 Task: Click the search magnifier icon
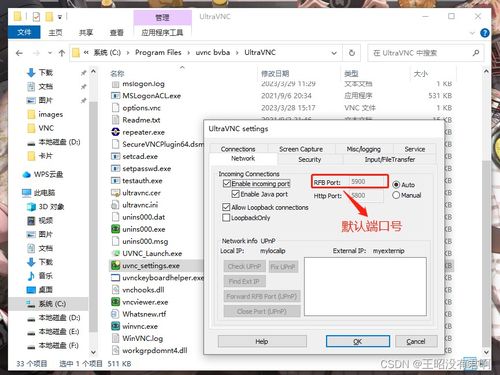(476, 53)
